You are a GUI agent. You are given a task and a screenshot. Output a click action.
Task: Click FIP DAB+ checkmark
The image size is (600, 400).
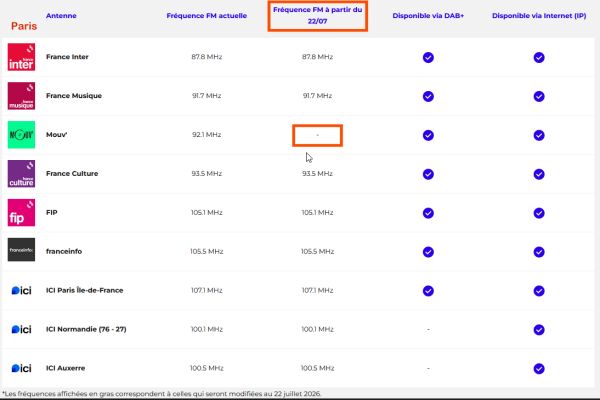(428, 213)
